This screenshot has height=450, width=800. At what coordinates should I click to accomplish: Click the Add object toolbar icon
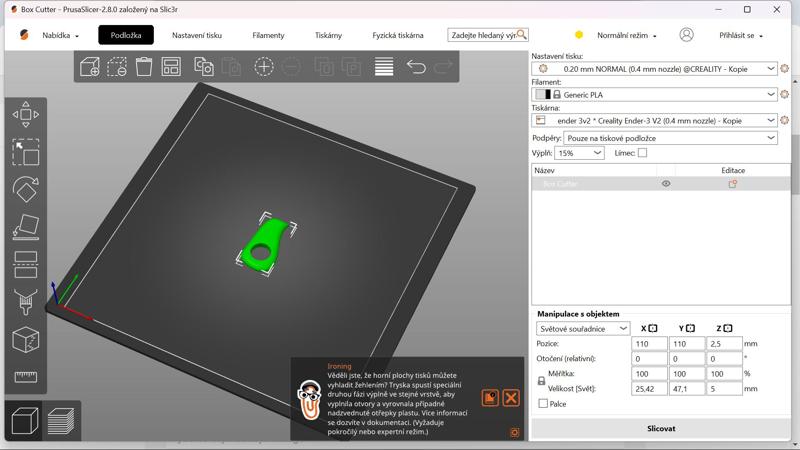pos(90,67)
